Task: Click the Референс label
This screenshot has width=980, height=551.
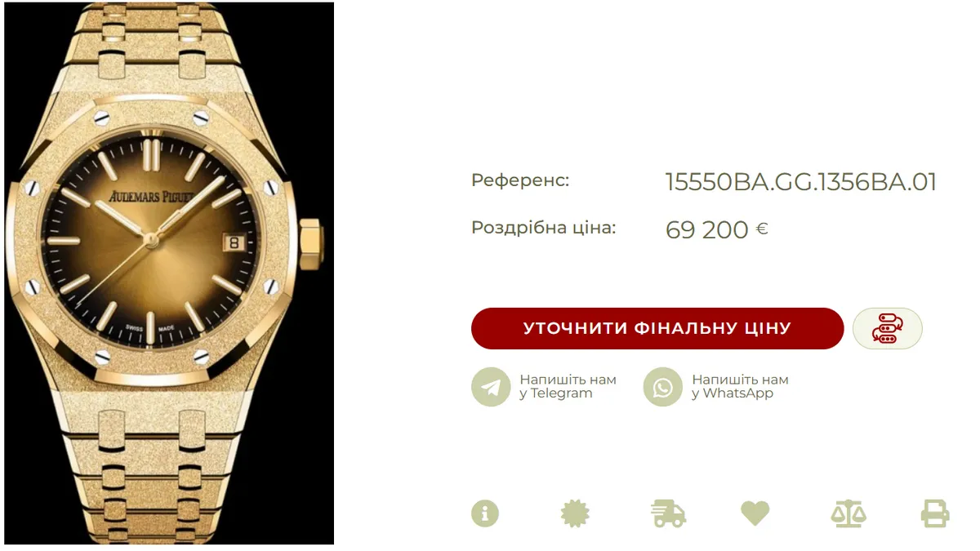Action: (520, 180)
